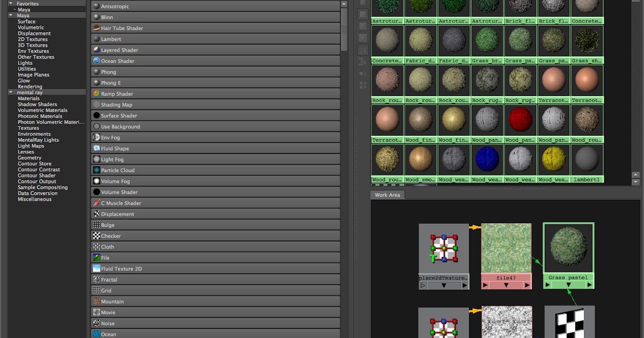This screenshot has width=644, height=338.
Task: Add an Ocean Shader node
Action: pos(215,61)
